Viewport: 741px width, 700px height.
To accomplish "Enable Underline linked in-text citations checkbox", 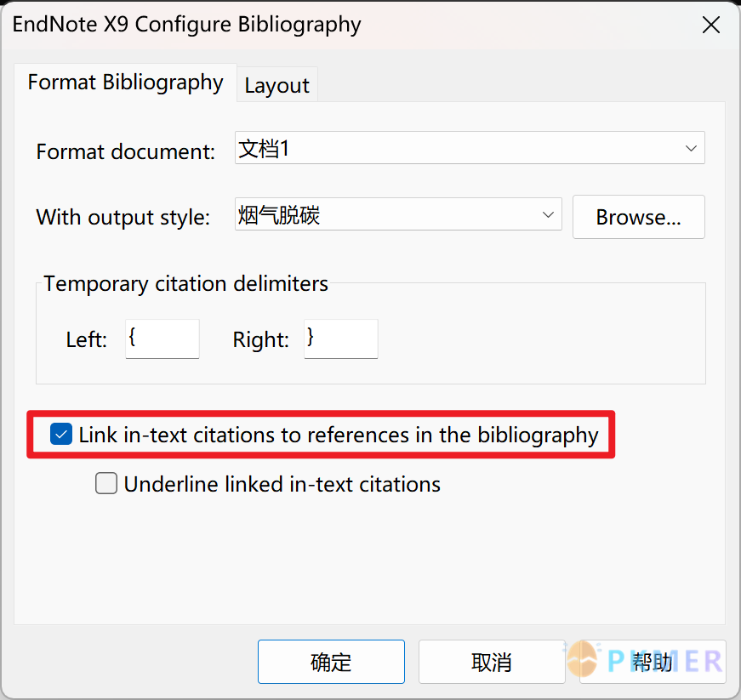I will tap(106, 484).
